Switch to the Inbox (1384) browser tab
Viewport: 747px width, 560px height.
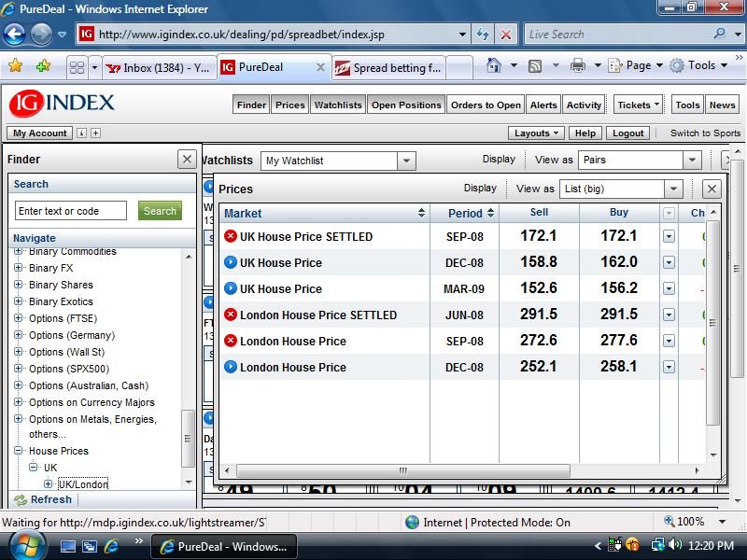158,68
